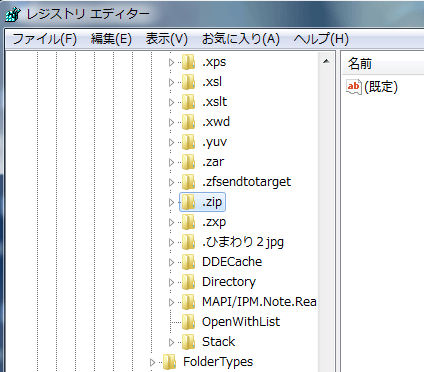Click the MAPI/IPM.Note.Rea folder icon
The width and height of the screenshot is (424, 372).
point(188,302)
